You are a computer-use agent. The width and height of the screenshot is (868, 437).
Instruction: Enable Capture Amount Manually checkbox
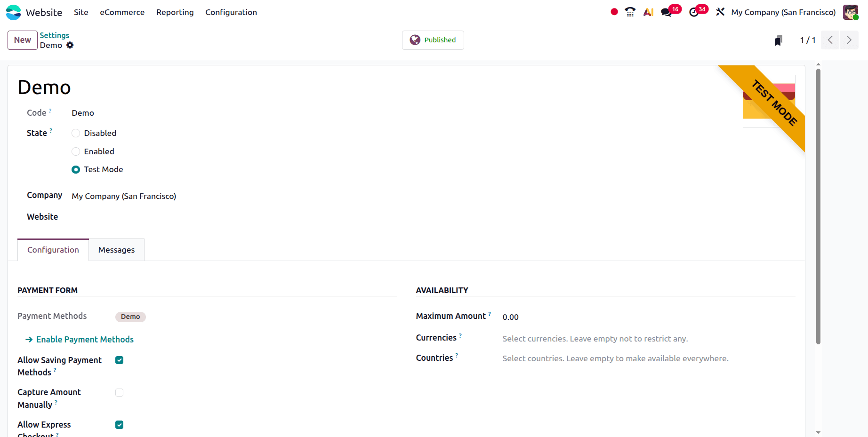pyautogui.click(x=120, y=393)
